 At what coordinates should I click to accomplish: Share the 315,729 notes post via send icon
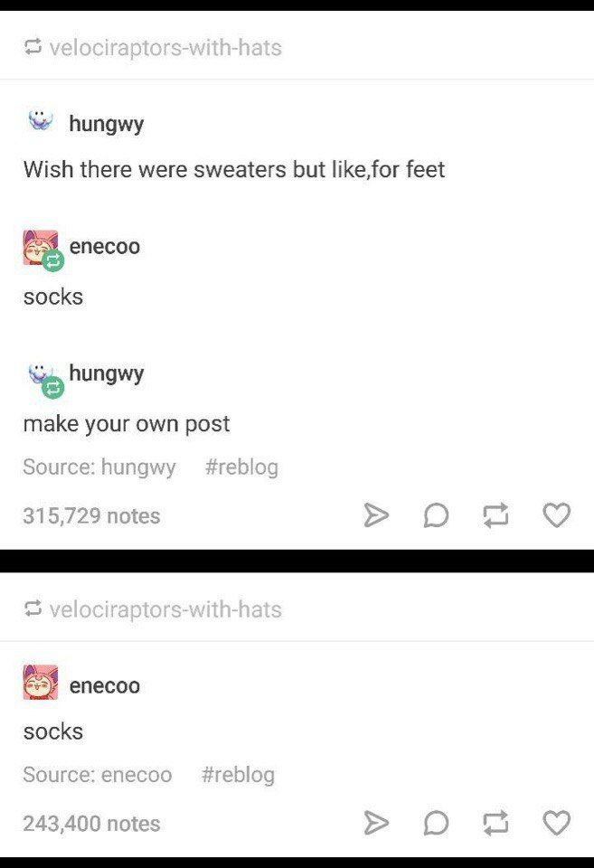[x=376, y=514]
